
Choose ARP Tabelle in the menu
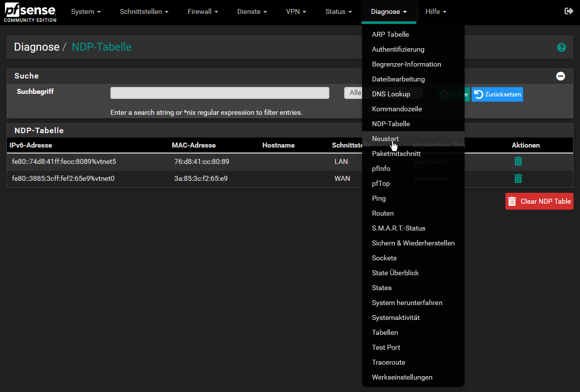[390, 34]
